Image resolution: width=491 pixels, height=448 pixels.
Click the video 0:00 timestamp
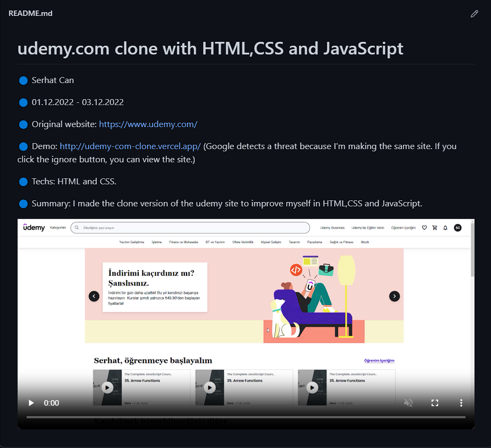pos(51,403)
